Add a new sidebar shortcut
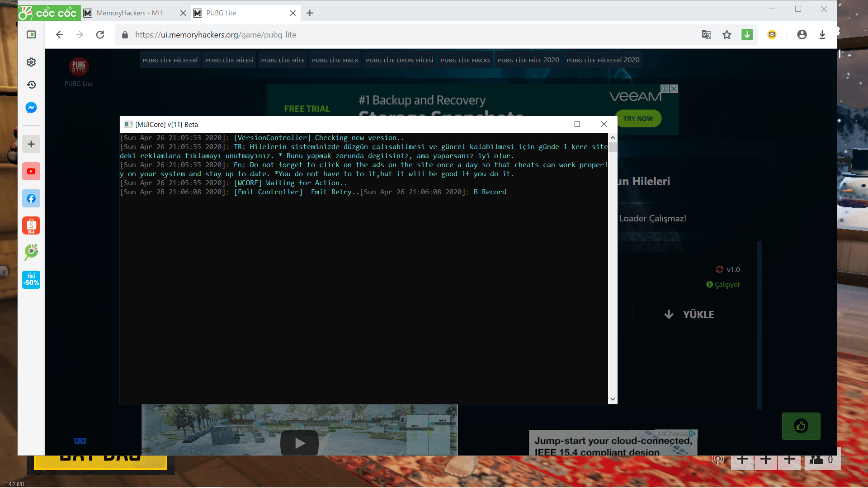The width and height of the screenshot is (868, 488). coord(31,144)
